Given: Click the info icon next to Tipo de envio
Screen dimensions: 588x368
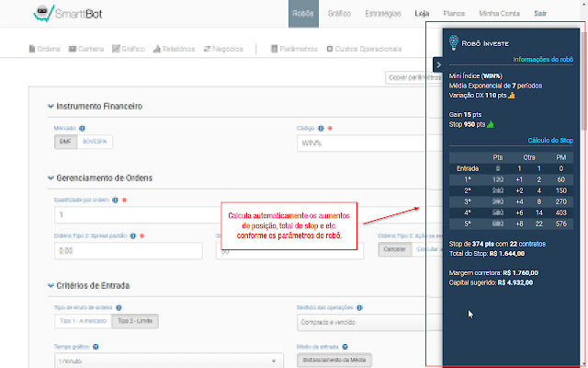Looking at the screenshot, I should point(119,308).
